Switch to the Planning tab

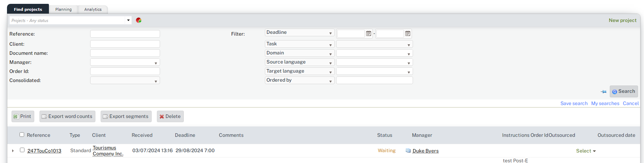click(x=63, y=9)
